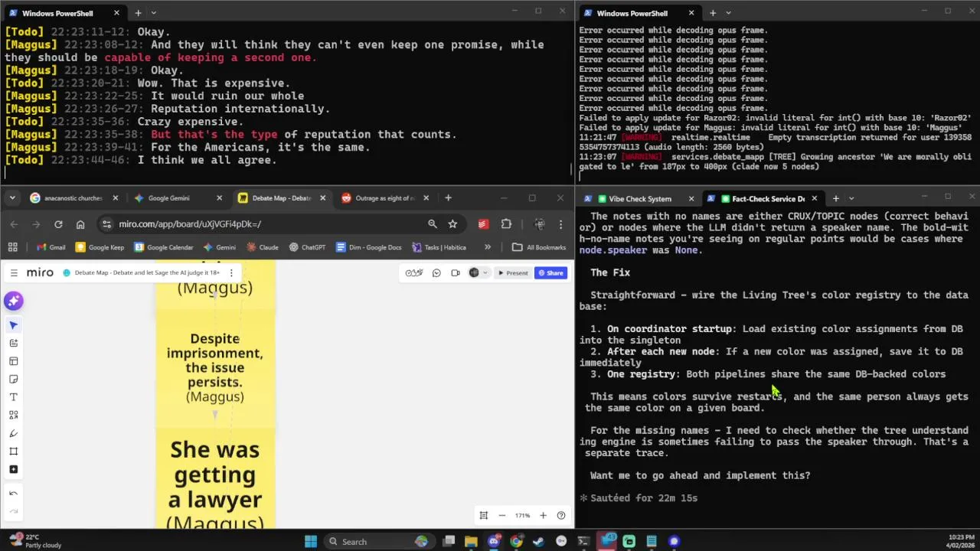
Task: Open Todoist extension red icon
Action: (483, 224)
